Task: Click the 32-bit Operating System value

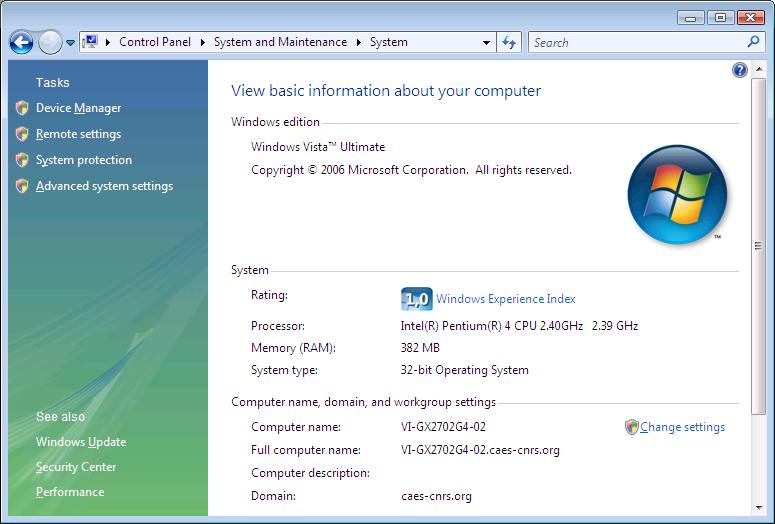Action: [x=465, y=370]
